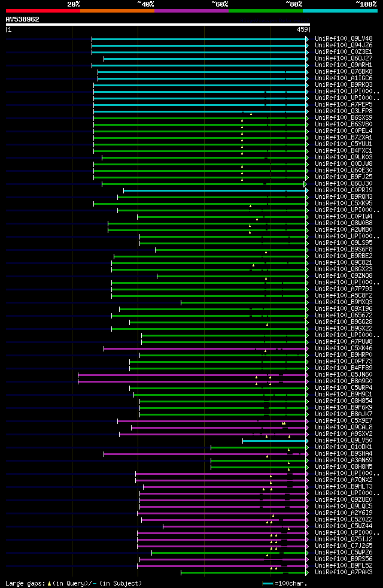Click the green ~80% identity legend segment
Screen dimensions: 383x588
pos(266,11)
